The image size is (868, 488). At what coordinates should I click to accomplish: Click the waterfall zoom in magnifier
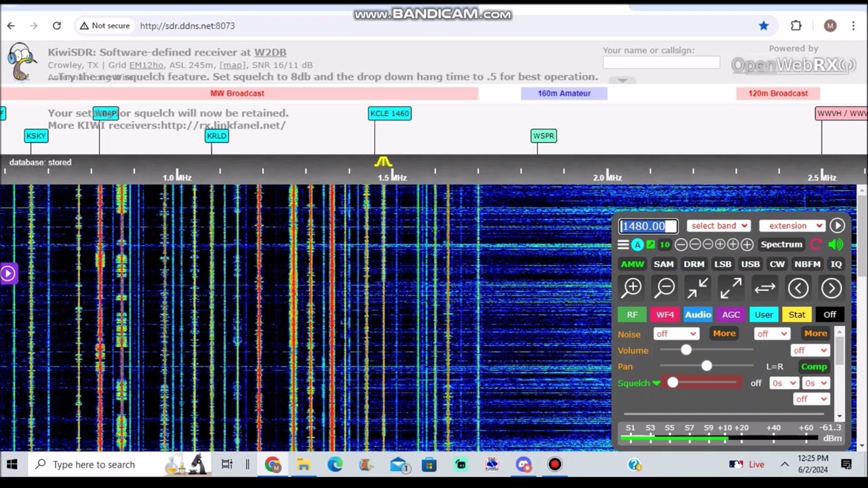pyautogui.click(x=632, y=288)
